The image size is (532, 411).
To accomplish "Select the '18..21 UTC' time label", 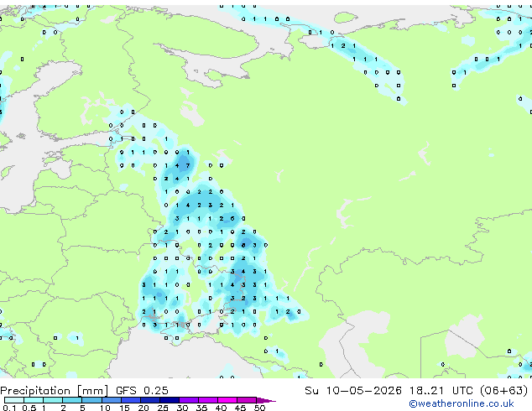I will click(x=441, y=391).
